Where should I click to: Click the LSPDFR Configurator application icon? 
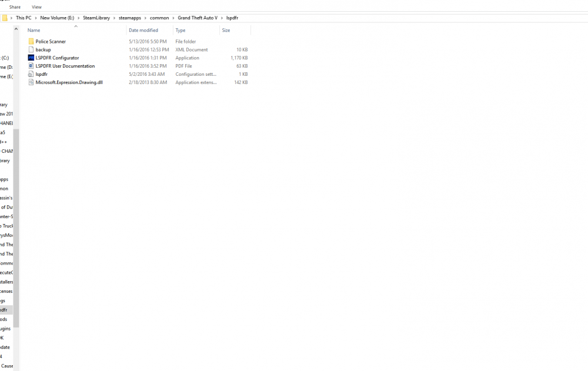coord(31,58)
